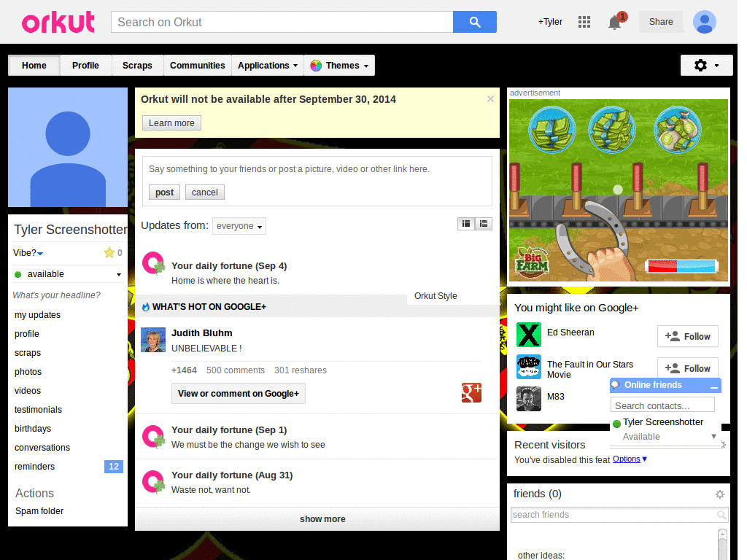
Task: Click the Sep 1 daily fortune icon
Action: coord(153,437)
